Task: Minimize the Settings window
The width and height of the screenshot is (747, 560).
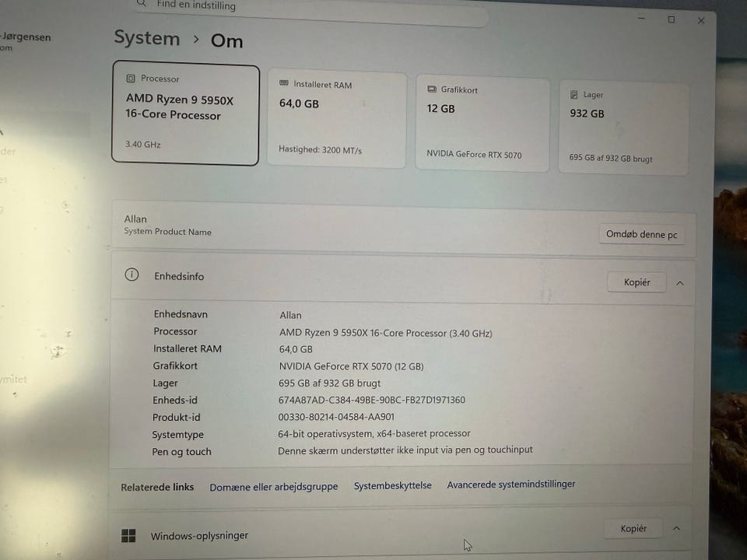Action: [x=641, y=18]
